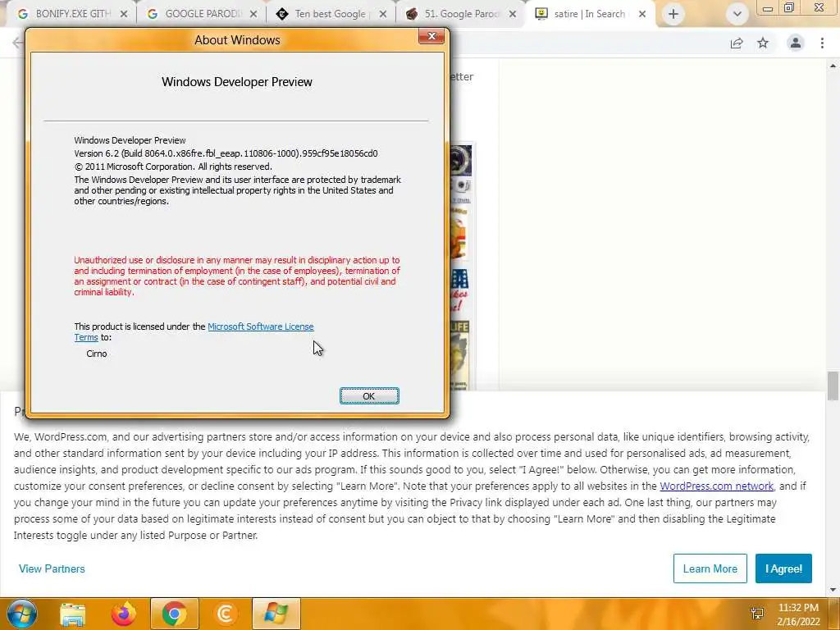Image resolution: width=840 pixels, height=630 pixels.
Task: Close the 51. Google Parod tab
Action: pyautogui.click(x=513, y=14)
